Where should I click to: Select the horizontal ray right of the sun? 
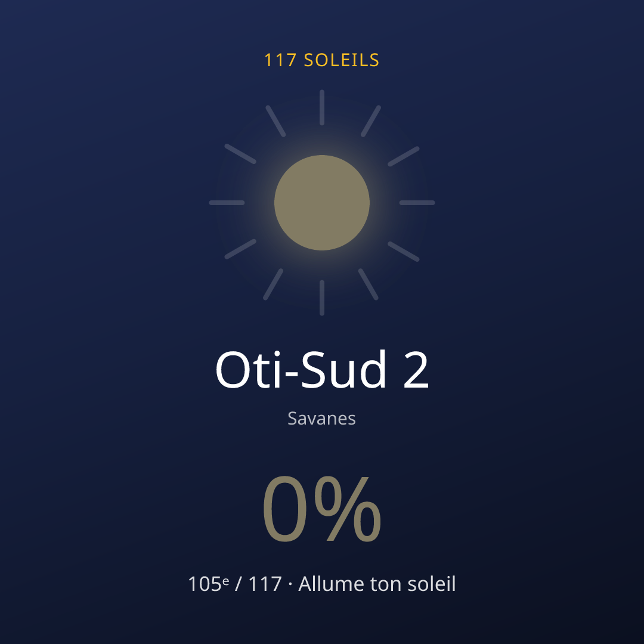click(x=417, y=203)
